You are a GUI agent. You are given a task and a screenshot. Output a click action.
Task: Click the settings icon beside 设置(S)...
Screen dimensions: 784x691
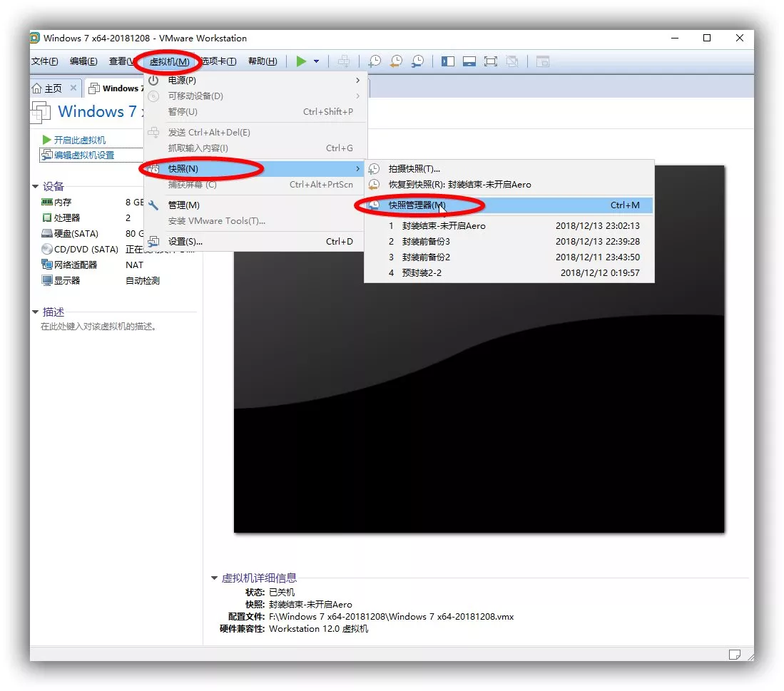153,241
